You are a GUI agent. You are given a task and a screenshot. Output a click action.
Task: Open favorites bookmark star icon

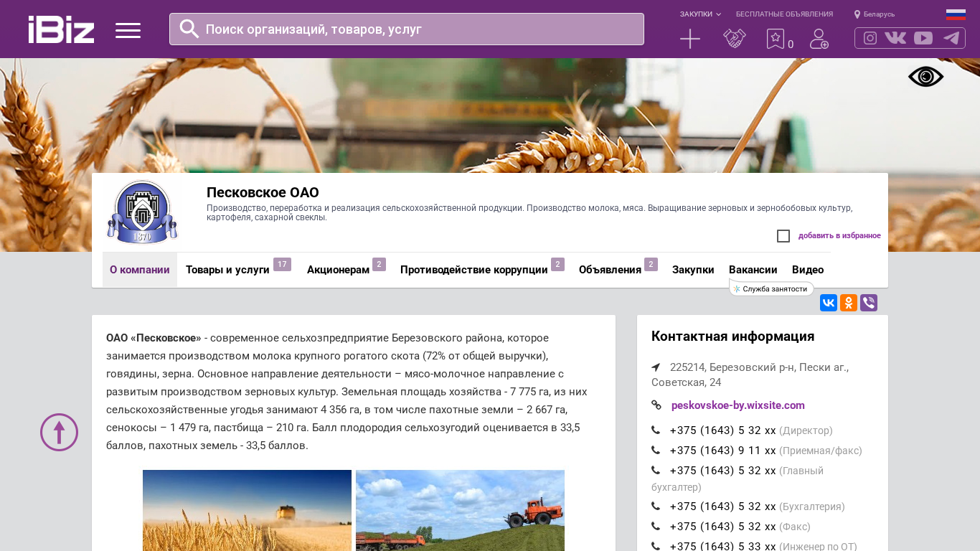pyautogui.click(x=776, y=39)
